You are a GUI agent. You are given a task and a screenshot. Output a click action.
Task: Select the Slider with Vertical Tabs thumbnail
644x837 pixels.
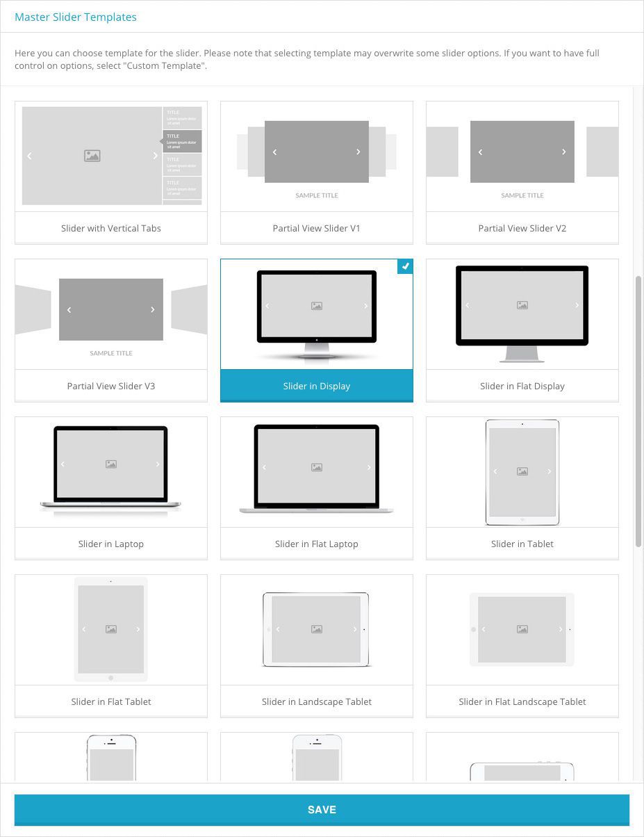tap(111, 156)
